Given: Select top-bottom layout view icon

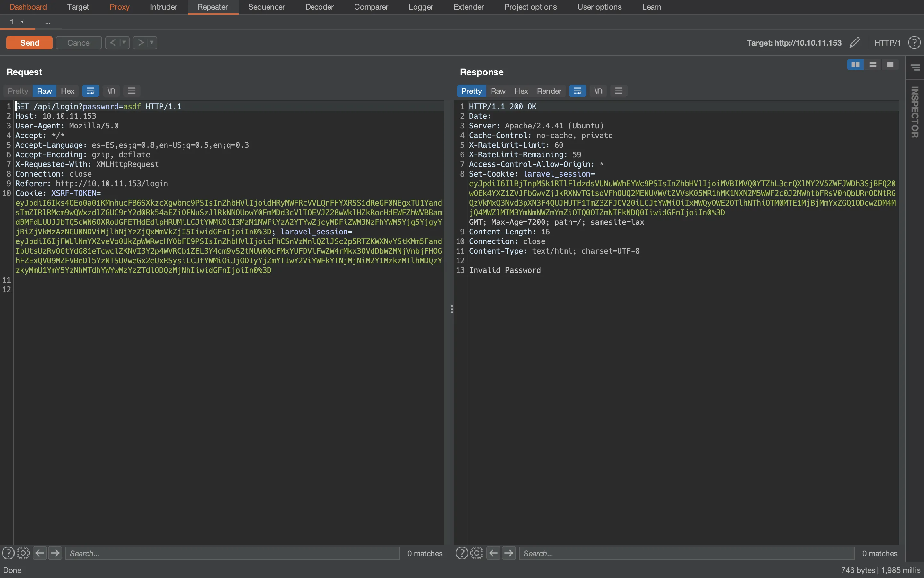Looking at the screenshot, I should (x=873, y=65).
